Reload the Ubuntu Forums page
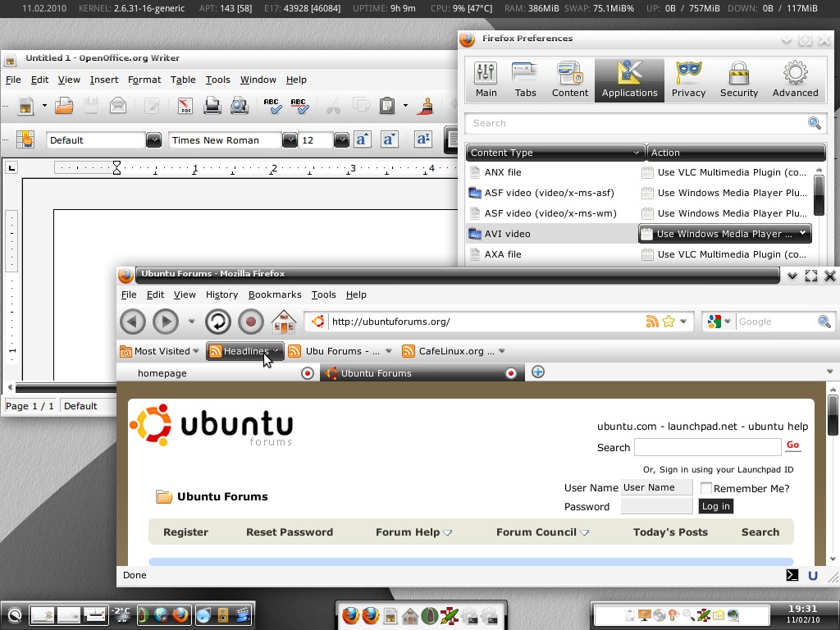 tap(218, 322)
